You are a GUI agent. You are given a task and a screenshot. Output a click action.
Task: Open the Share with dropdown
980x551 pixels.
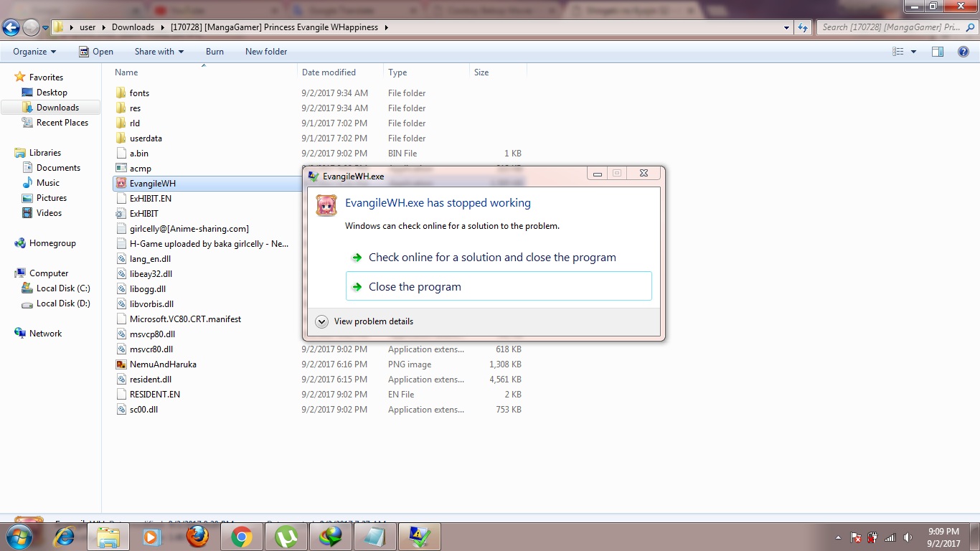click(159, 52)
